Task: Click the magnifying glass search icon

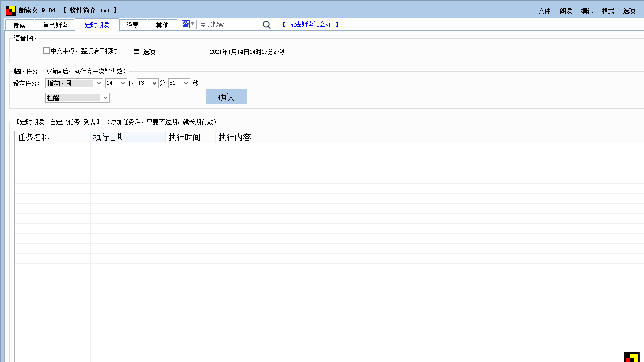Action: click(267, 25)
